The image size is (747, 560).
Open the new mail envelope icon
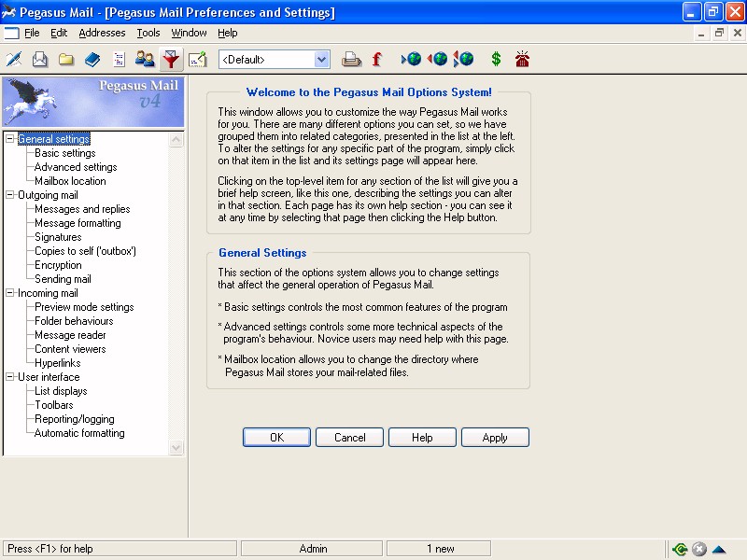[40, 60]
